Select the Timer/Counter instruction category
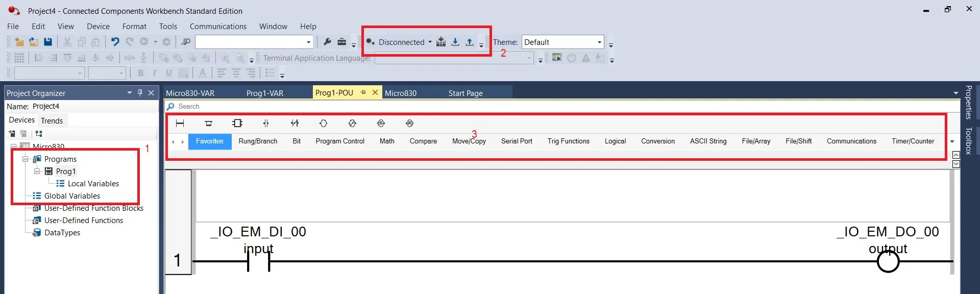 913,141
